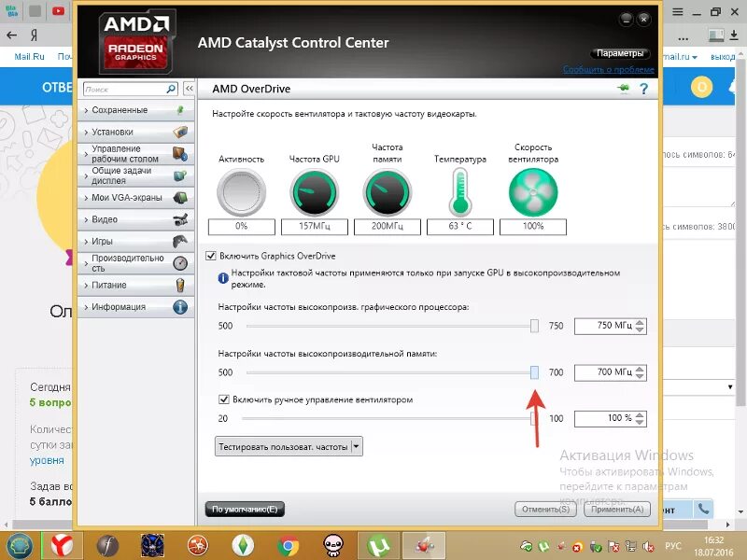The image size is (747, 560).
Task: Click the green pin icon near OverDrive title
Action: click(623, 89)
